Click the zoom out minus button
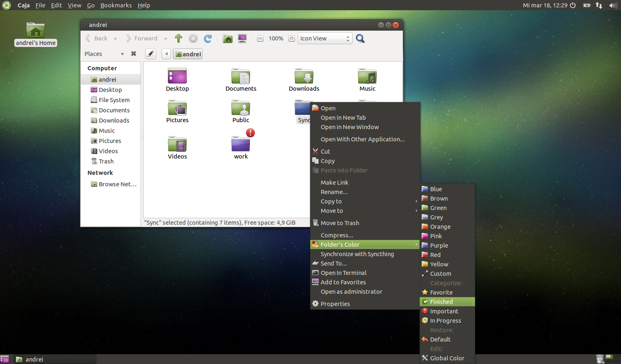The width and height of the screenshot is (621, 364). click(260, 38)
